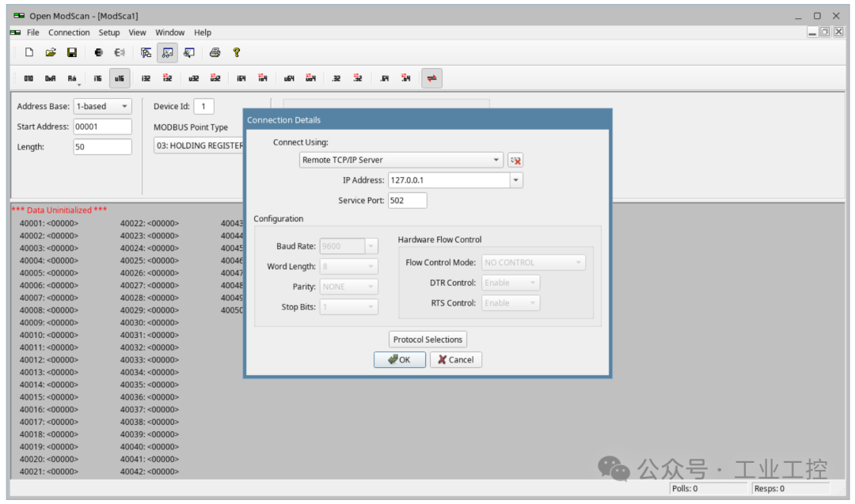This screenshot has height=504, width=855.
Task: Click the Device Id field
Action: 203,106
